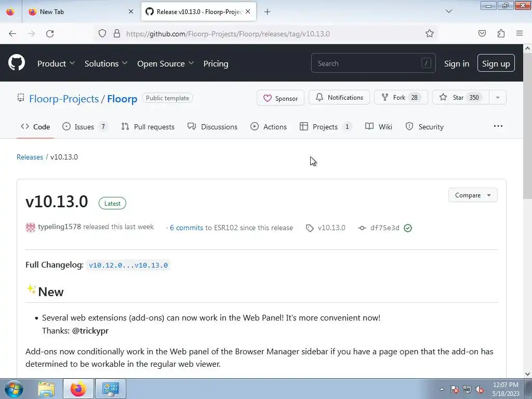Image resolution: width=532 pixels, height=399 pixels.
Task: Open the star lists dropdown arrow
Action: (497, 97)
